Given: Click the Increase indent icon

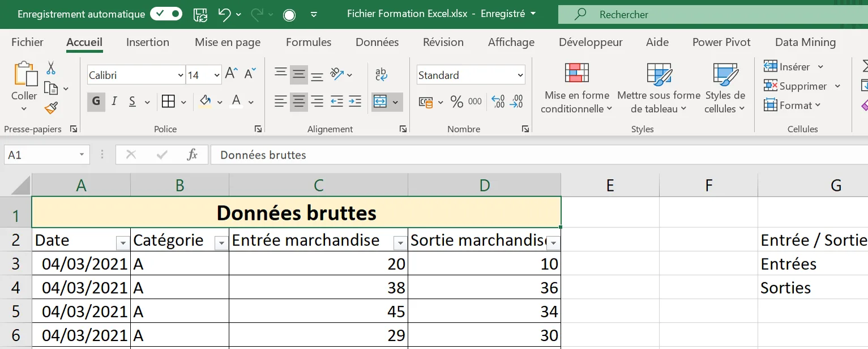Looking at the screenshot, I should tap(355, 101).
